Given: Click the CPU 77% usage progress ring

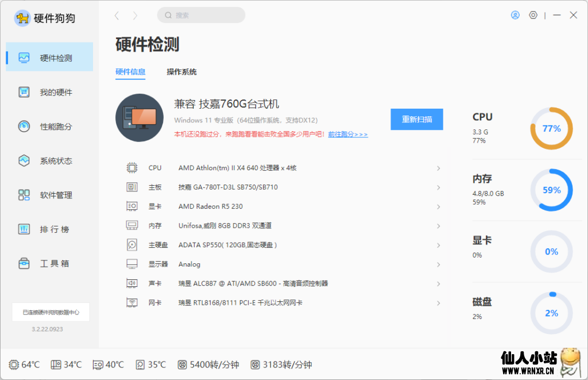Looking at the screenshot, I should click(551, 129).
